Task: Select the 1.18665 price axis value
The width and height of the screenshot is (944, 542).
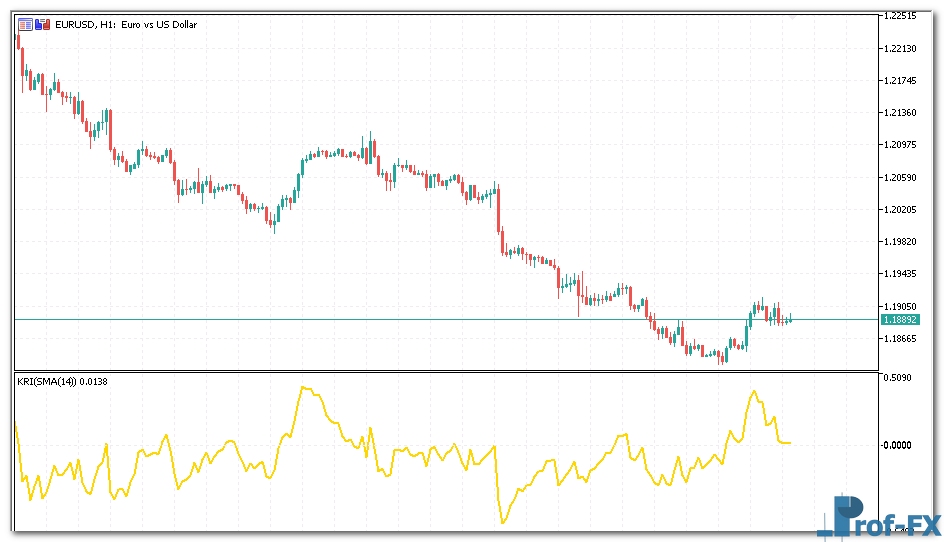Action: point(899,339)
